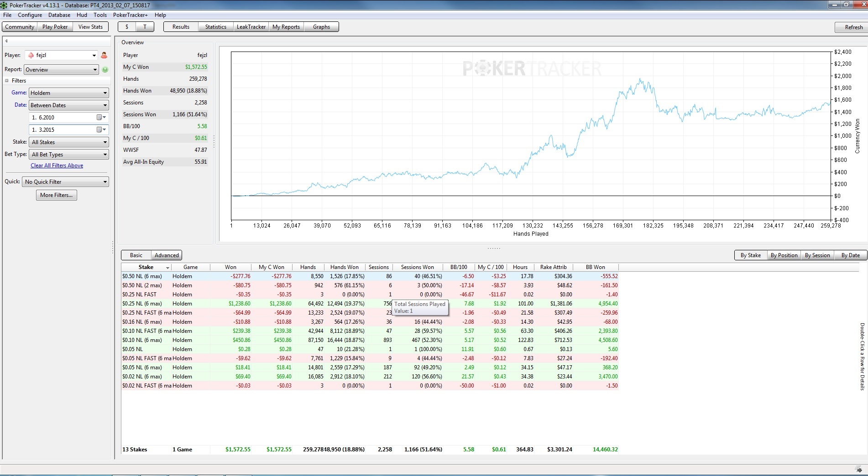Open the Game dropdown showing Holdem
Viewport: 868px width, 476px height.
tap(68, 93)
